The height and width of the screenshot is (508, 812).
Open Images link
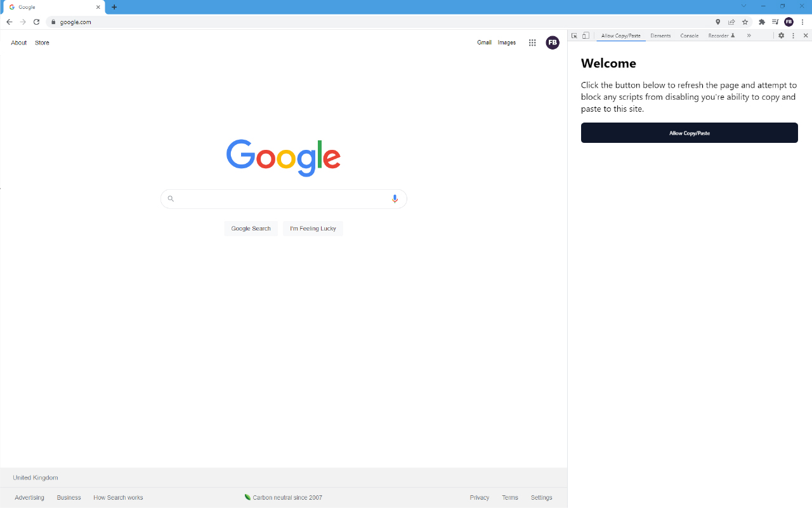click(x=507, y=43)
